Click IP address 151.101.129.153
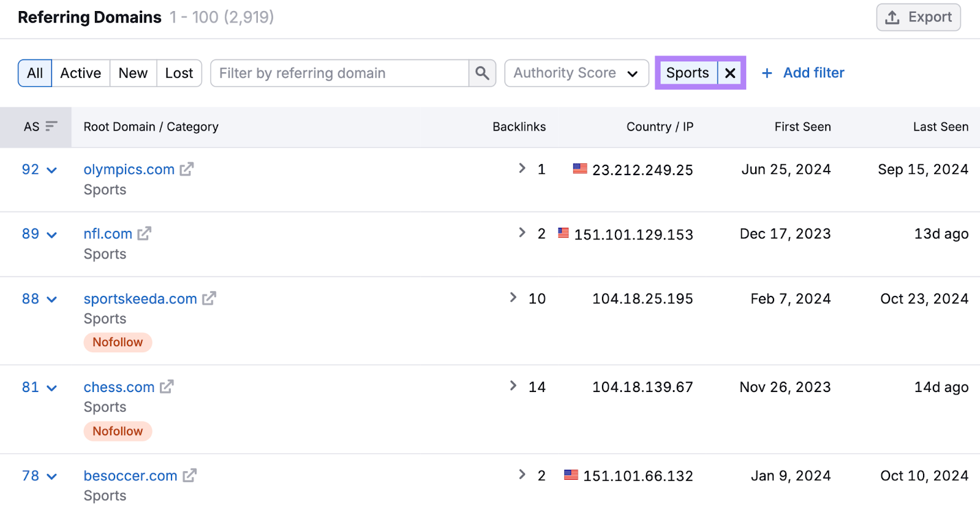The width and height of the screenshot is (980, 517). [633, 235]
